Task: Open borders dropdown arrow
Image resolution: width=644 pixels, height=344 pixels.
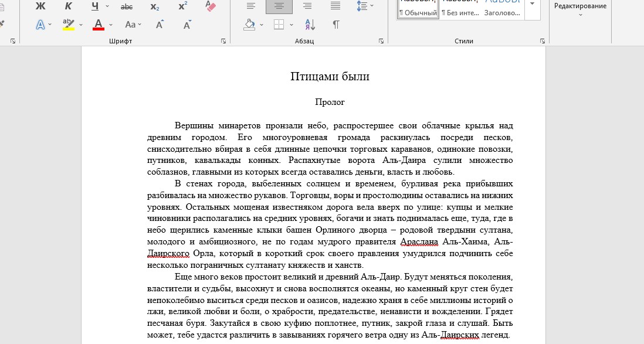Action: [291, 25]
